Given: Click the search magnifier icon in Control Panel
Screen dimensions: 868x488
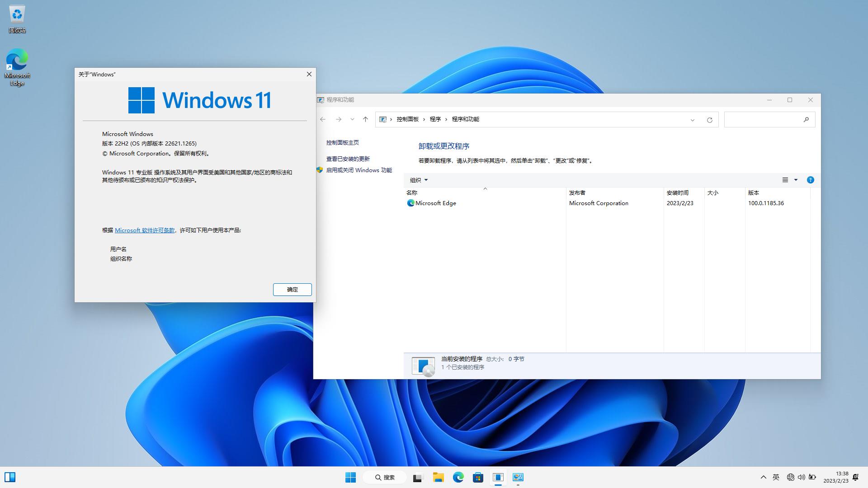Looking at the screenshot, I should tap(806, 119).
